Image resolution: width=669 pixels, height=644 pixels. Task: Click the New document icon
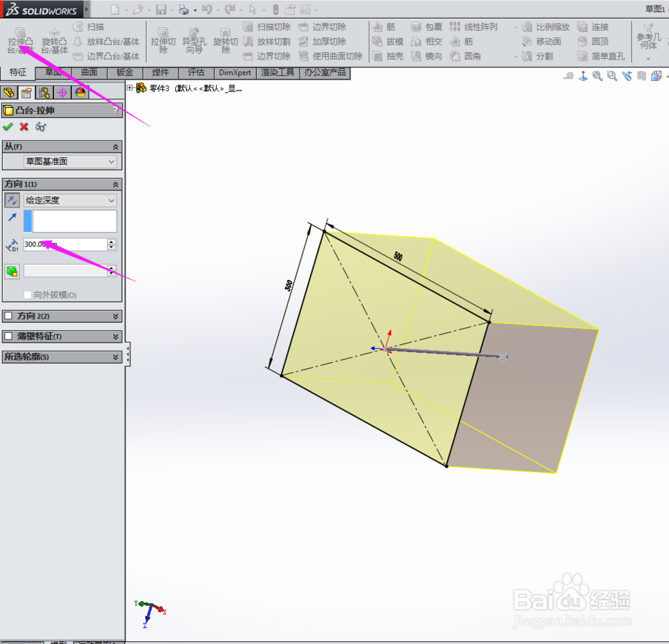(115, 9)
